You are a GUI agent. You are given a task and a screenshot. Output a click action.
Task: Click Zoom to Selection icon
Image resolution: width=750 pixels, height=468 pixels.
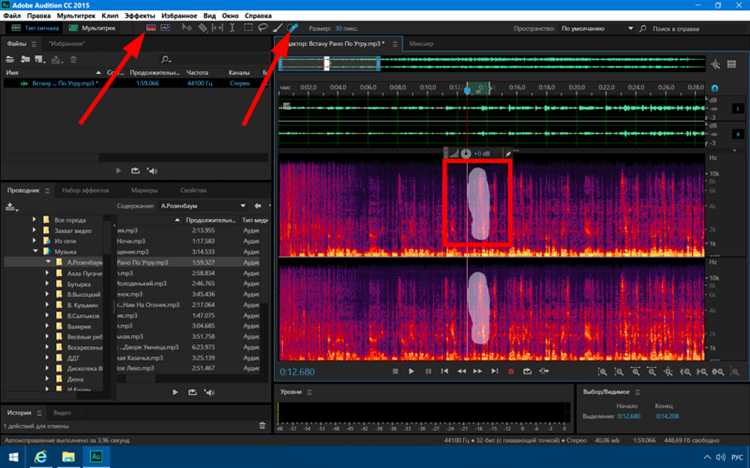(718, 372)
